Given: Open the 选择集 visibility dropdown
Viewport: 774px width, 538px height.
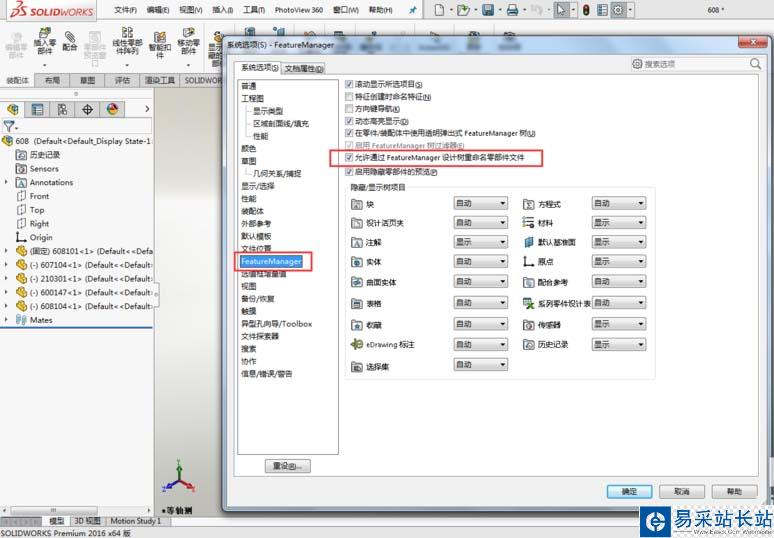Looking at the screenshot, I should pos(480,365).
